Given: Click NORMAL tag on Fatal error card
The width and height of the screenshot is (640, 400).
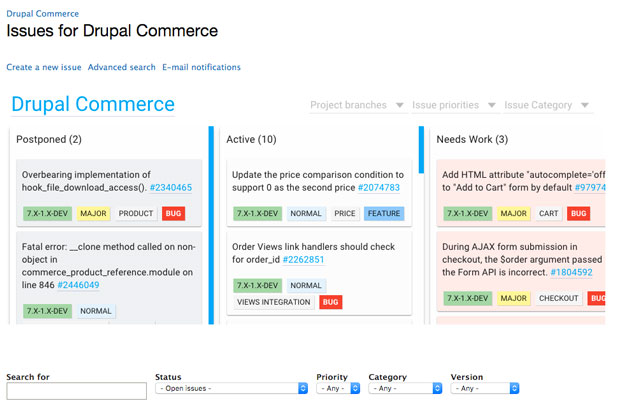Looking at the screenshot, I should pyautogui.click(x=96, y=311).
